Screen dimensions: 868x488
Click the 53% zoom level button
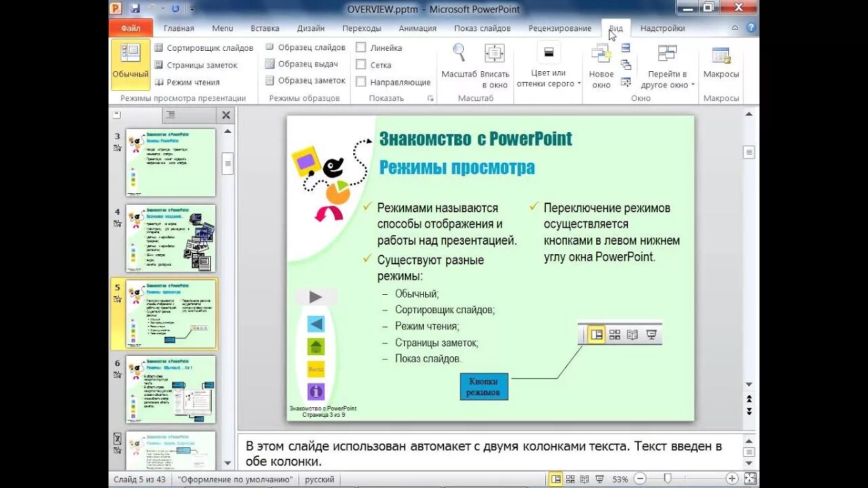click(620, 479)
